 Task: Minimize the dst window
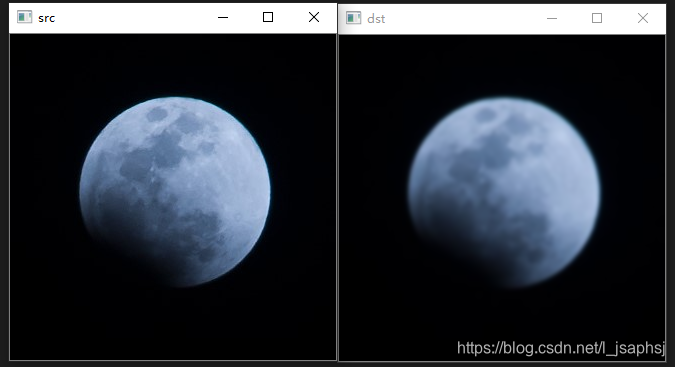[552, 19]
